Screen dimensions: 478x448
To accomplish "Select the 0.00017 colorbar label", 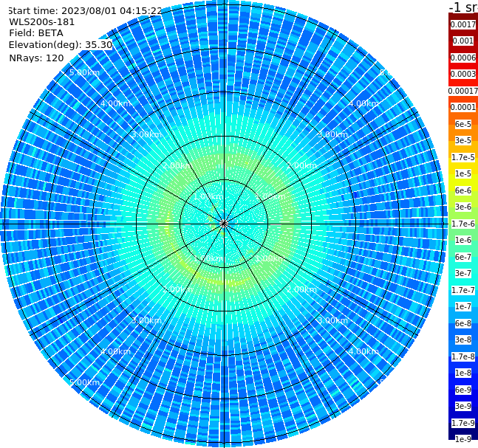I will [x=463, y=91].
